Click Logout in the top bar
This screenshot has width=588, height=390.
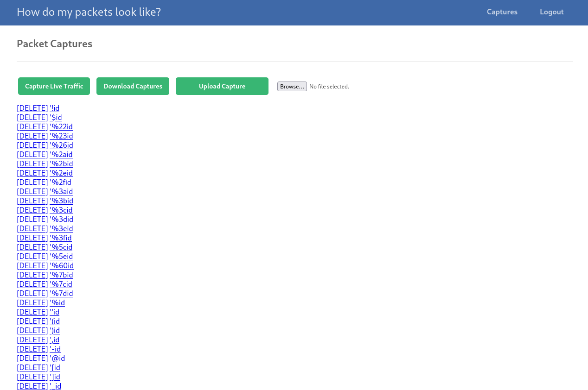point(551,12)
